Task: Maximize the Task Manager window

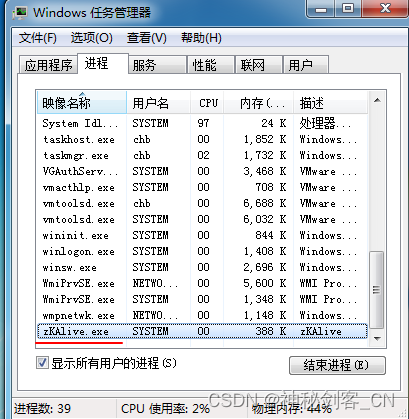Action: click(x=348, y=9)
